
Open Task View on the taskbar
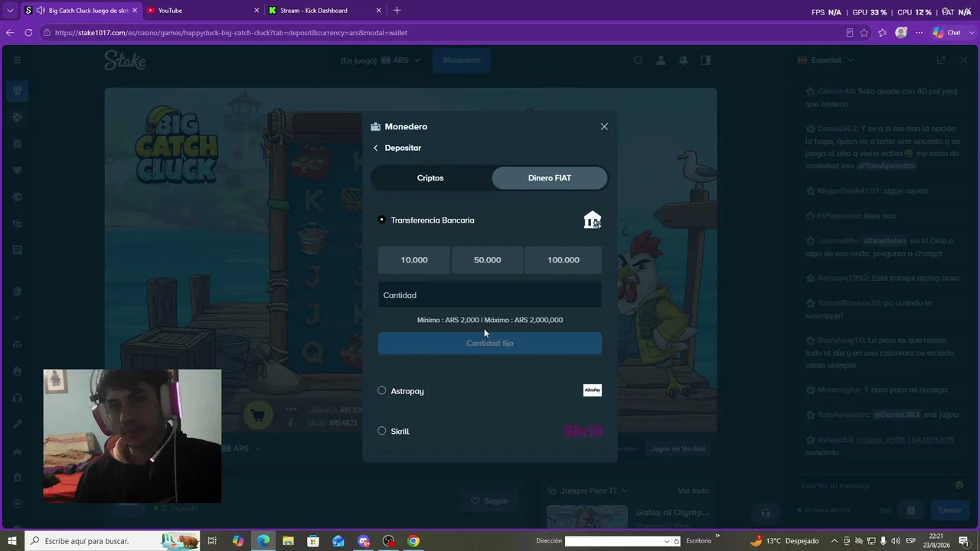[213, 541]
